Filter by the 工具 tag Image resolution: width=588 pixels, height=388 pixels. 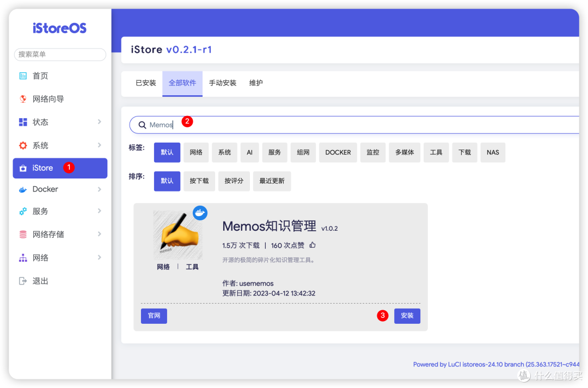click(436, 152)
